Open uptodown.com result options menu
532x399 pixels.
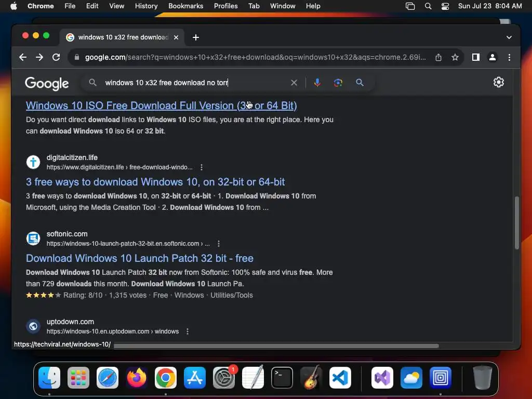[x=187, y=331]
